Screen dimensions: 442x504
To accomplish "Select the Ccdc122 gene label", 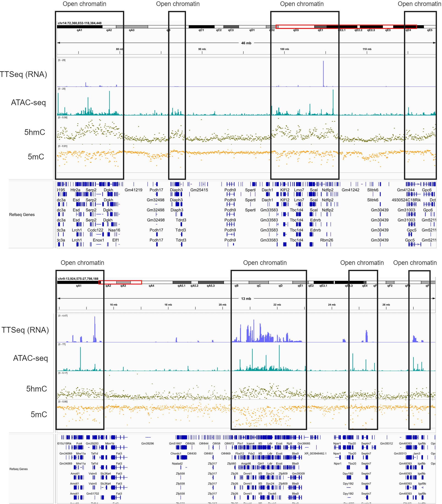I will pyautogui.click(x=95, y=230).
